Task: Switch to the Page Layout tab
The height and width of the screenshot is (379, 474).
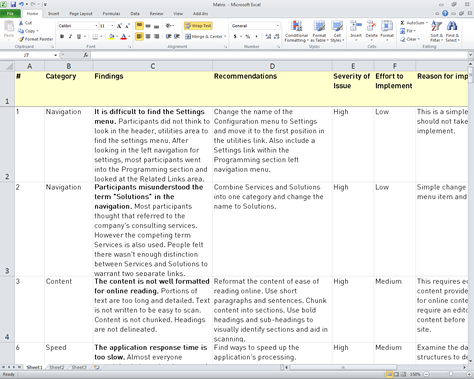Action: (81, 14)
